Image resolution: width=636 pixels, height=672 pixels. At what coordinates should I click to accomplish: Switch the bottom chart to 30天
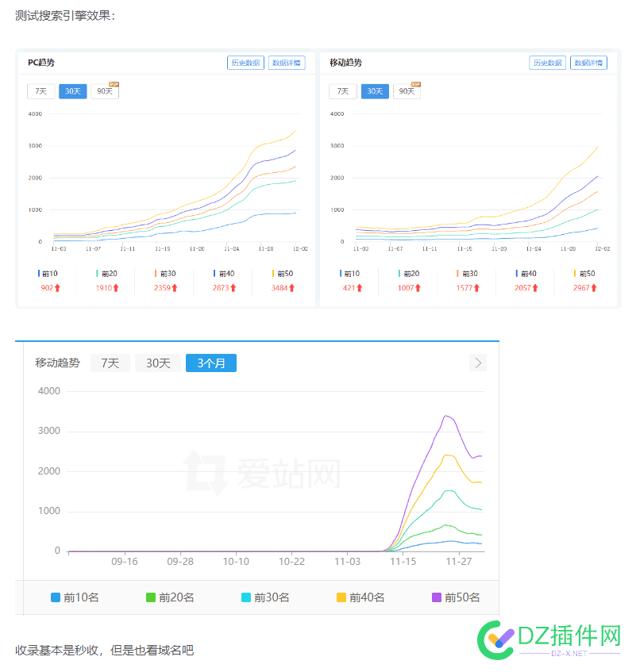158,363
